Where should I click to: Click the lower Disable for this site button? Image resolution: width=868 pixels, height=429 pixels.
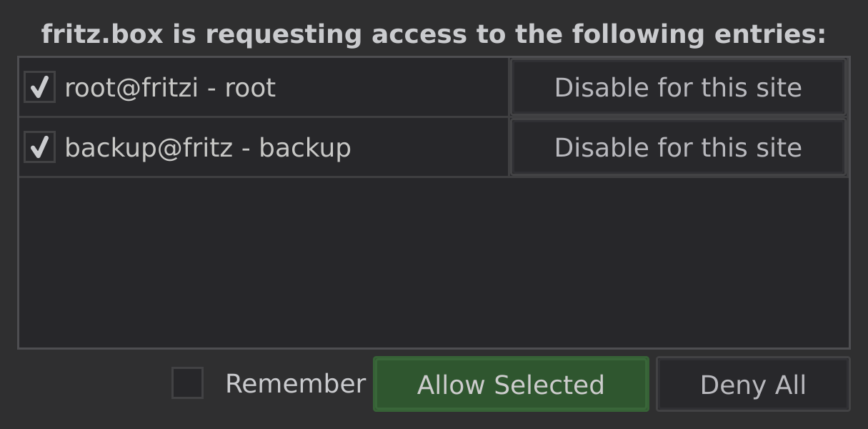[x=677, y=147]
